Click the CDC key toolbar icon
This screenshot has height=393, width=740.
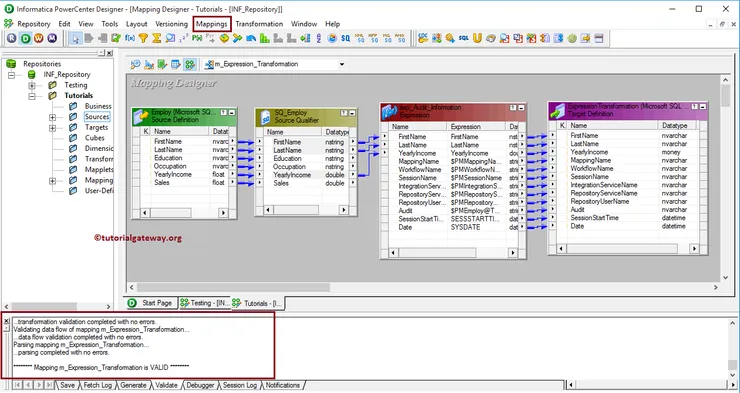[422, 38]
